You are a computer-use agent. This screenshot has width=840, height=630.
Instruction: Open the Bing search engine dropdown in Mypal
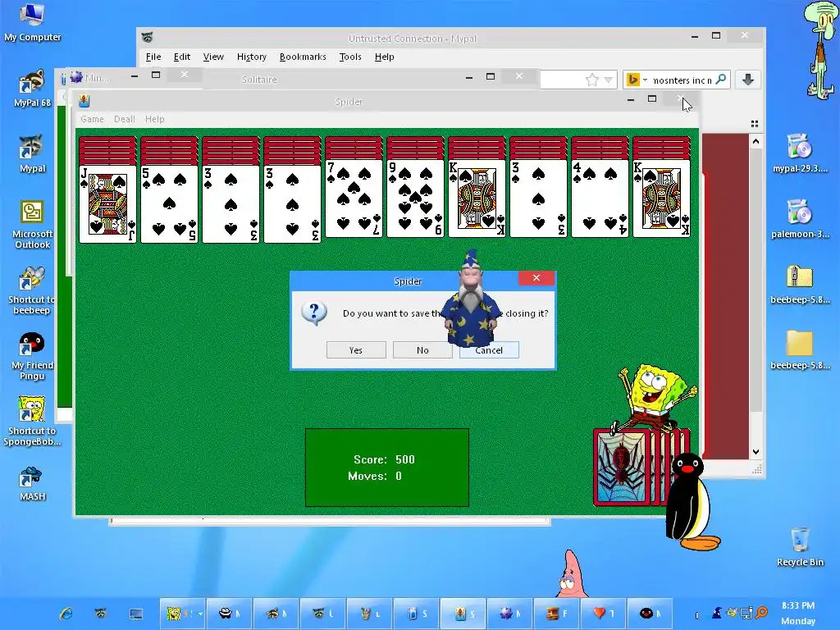637,80
